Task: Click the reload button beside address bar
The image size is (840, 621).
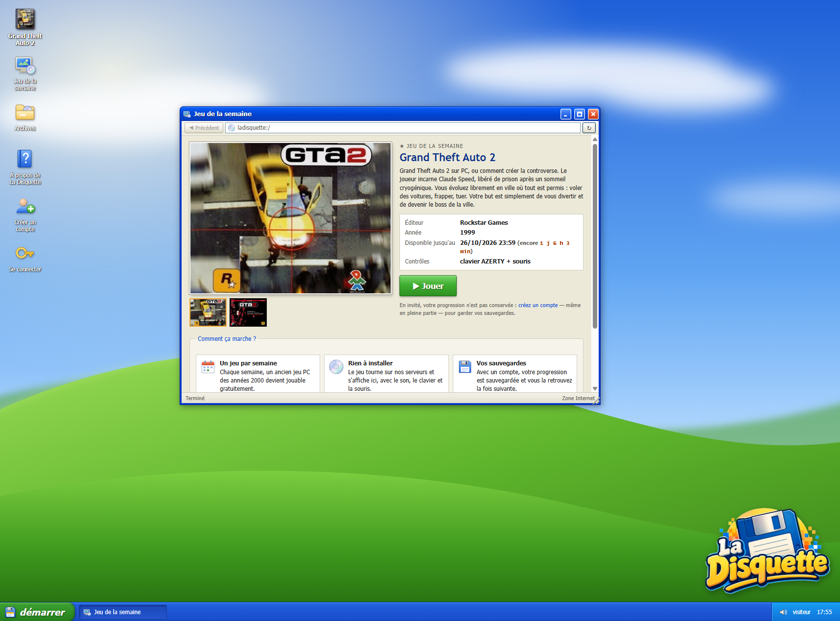Action: point(589,128)
